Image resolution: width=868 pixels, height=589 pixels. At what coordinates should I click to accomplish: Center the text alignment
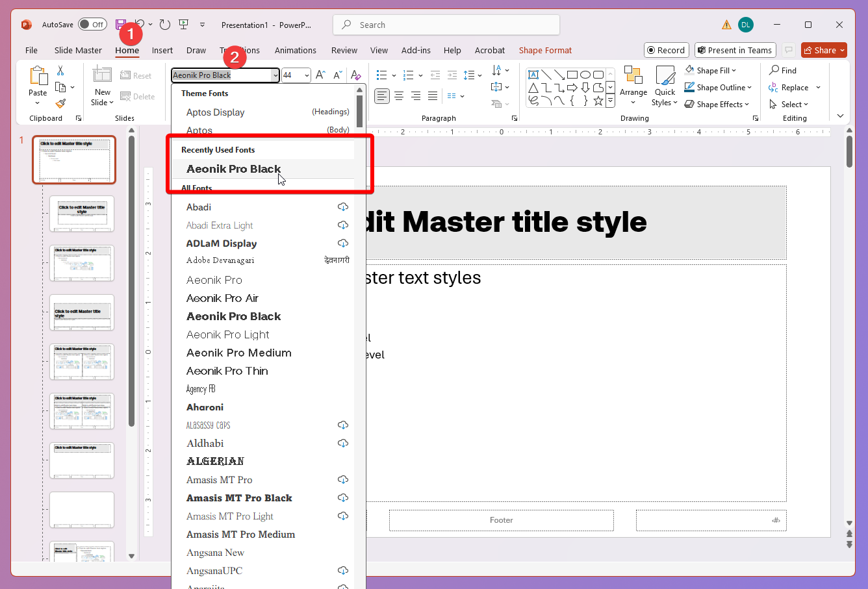coord(399,96)
